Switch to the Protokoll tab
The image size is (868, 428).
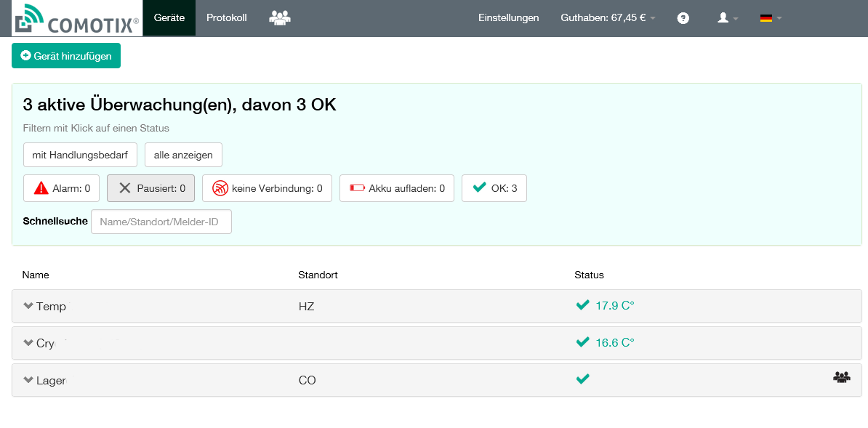tap(226, 18)
